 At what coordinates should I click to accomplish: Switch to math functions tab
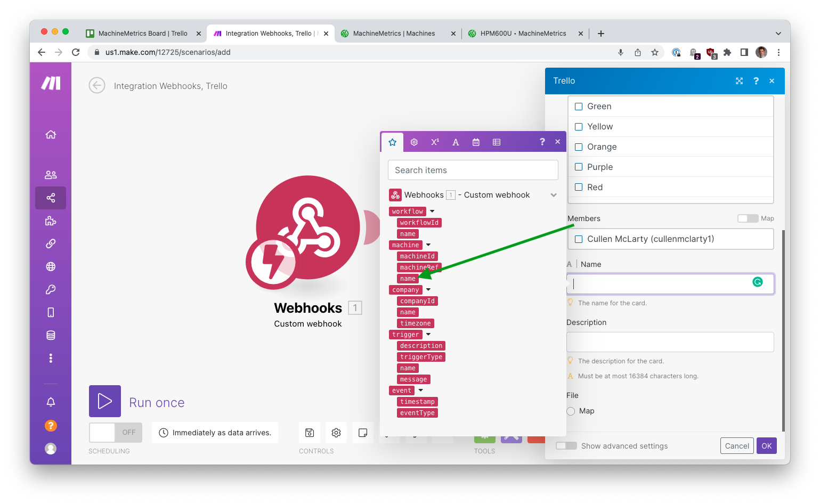pos(435,142)
